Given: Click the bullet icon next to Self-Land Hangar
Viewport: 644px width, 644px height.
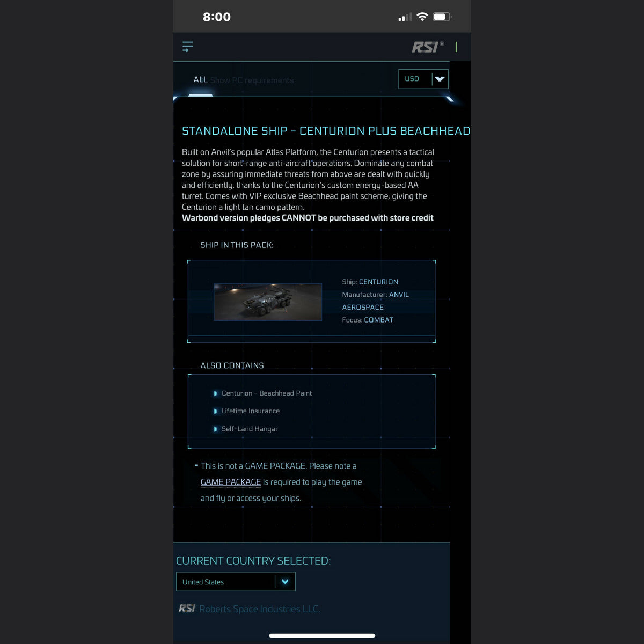Looking at the screenshot, I should (215, 429).
